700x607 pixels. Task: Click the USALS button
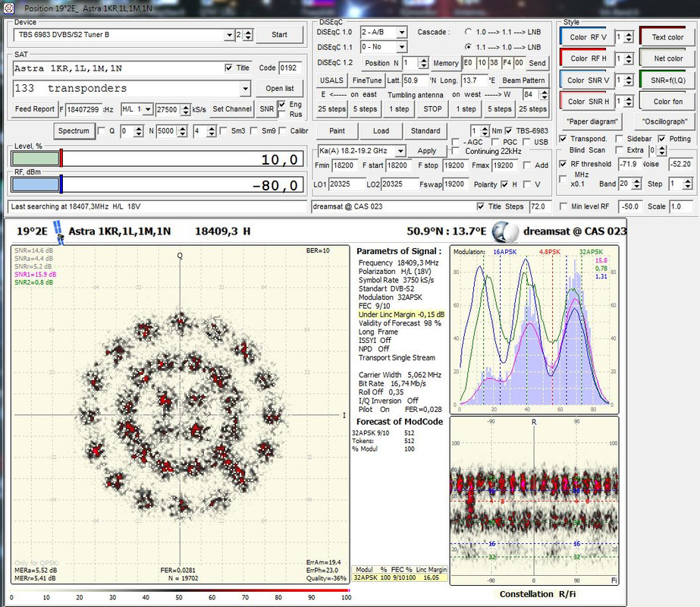pos(331,80)
